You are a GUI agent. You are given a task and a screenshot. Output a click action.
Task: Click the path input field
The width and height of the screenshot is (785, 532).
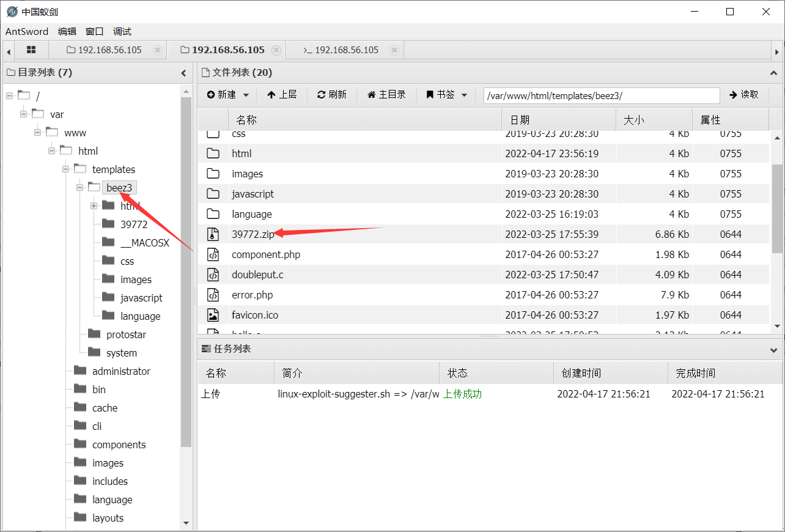[x=602, y=95]
